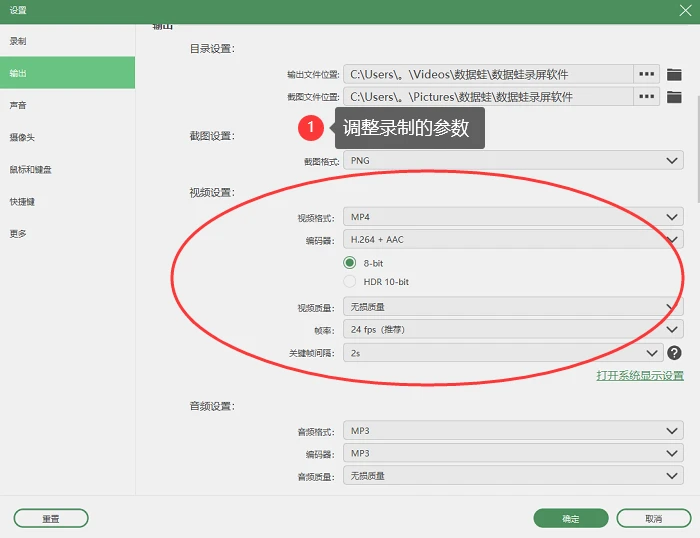Expand the PNG screenshot format dropdown

click(513, 160)
